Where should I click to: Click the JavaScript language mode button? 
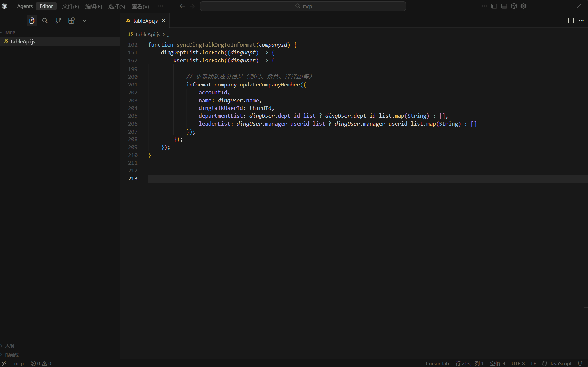click(560, 363)
